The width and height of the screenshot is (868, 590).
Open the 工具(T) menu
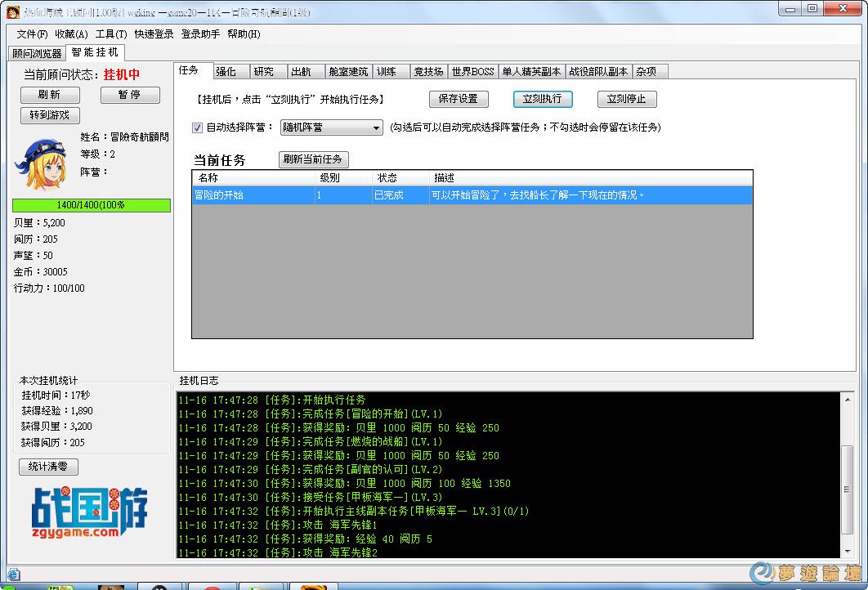pos(111,34)
